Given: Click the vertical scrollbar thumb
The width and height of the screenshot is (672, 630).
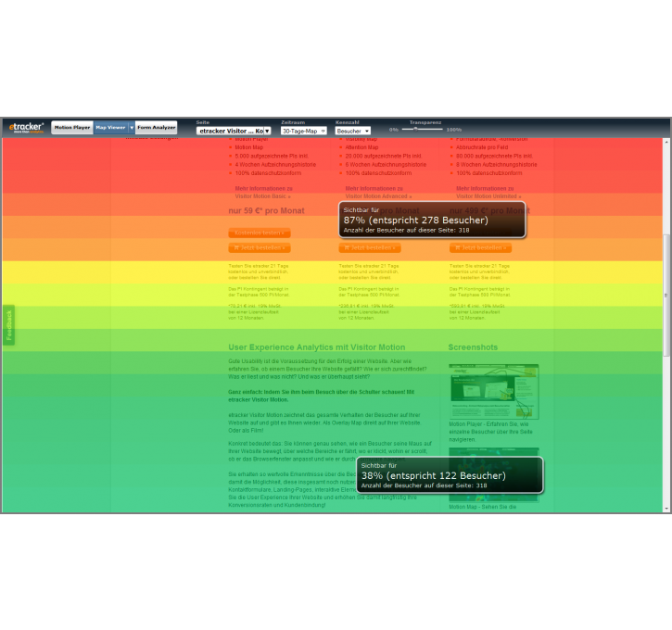Looking at the screenshot, I should point(666,296).
